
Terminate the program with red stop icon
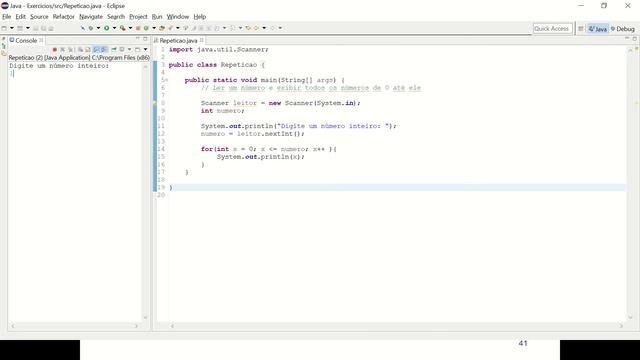point(55,49)
